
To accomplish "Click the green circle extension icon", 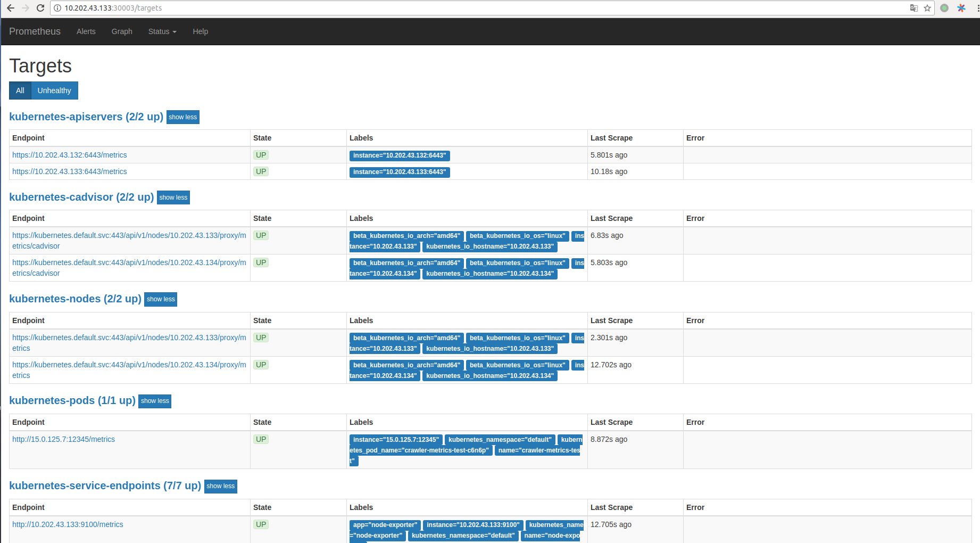I will pos(944,8).
